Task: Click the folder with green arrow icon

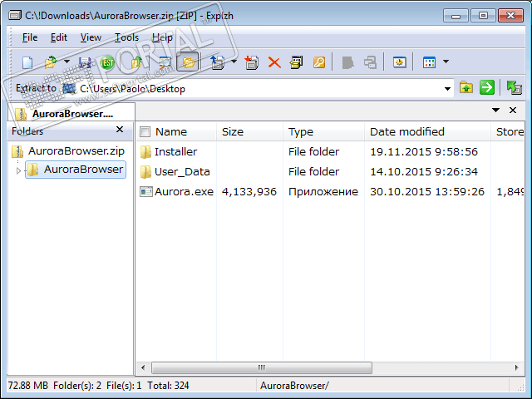Action: (136, 62)
